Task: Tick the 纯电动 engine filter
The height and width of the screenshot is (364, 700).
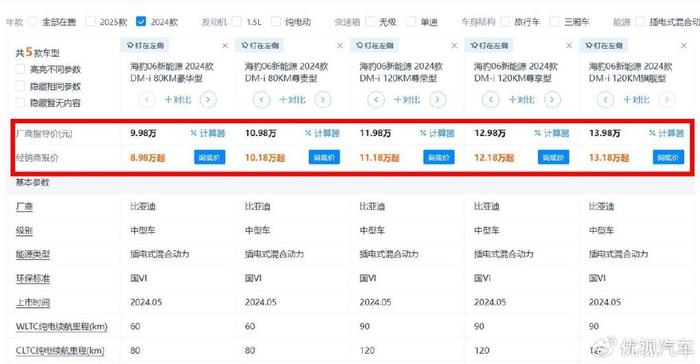Action: (x=276, y=21)
